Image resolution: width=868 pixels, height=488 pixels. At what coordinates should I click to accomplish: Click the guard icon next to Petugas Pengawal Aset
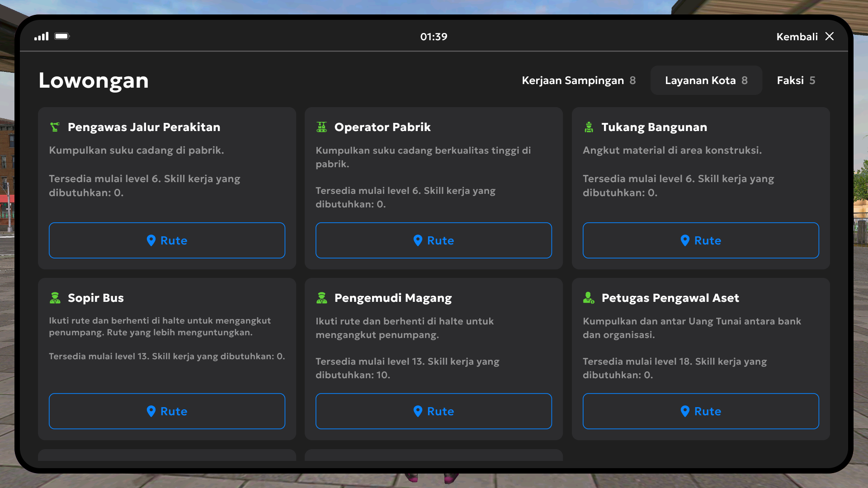589,298
